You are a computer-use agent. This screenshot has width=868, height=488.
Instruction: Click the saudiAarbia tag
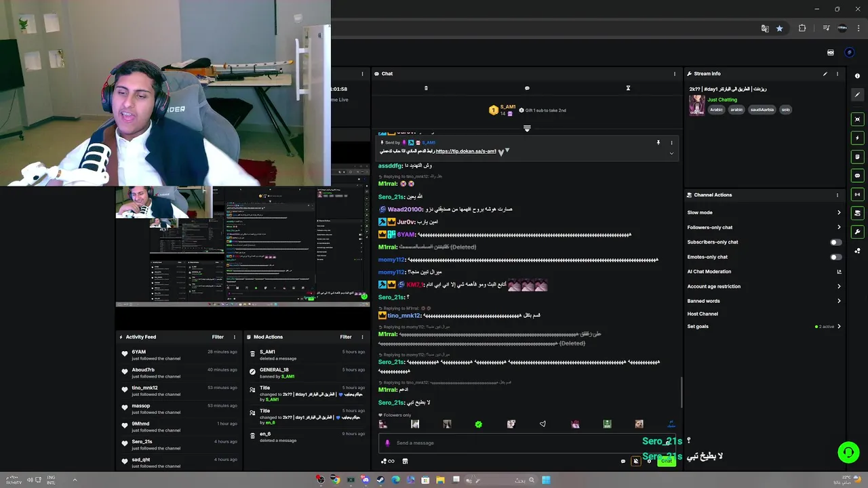762,110
